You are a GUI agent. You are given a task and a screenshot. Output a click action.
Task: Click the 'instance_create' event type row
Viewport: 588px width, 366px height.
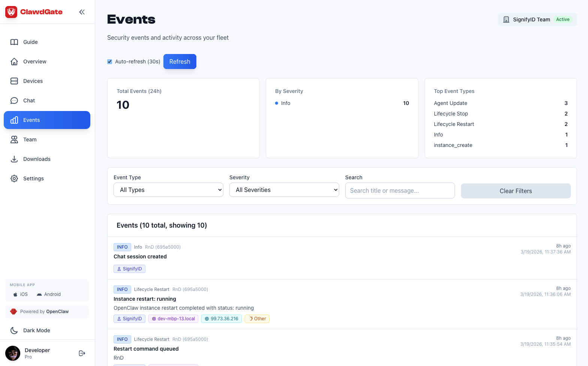coord(501,145)
